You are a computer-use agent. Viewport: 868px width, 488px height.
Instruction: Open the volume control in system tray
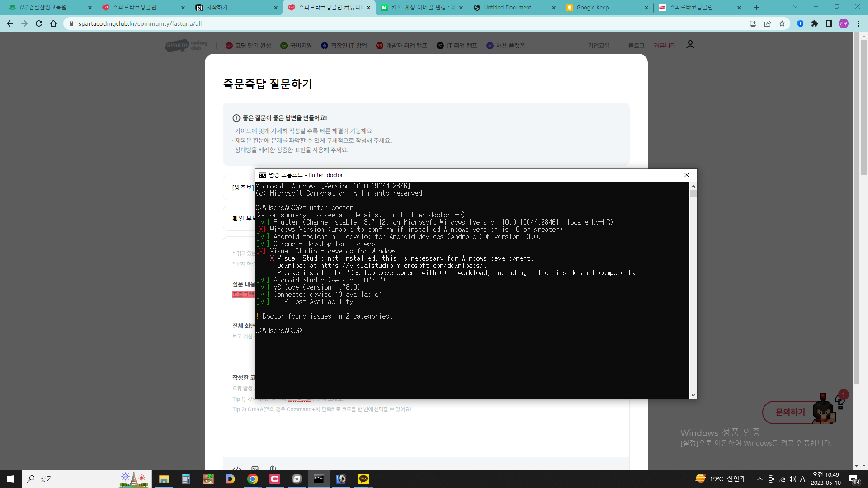tap(792, 479)
